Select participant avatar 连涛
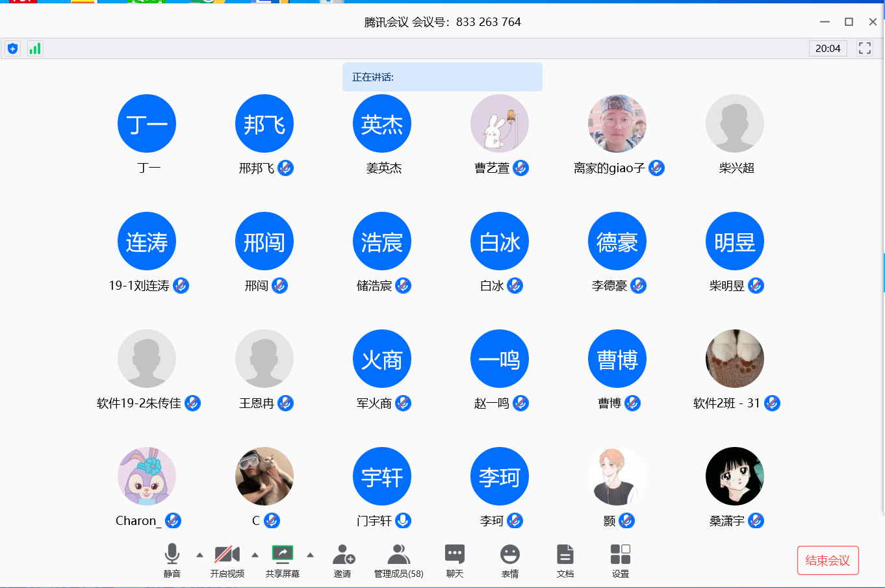 click(147, 241)
